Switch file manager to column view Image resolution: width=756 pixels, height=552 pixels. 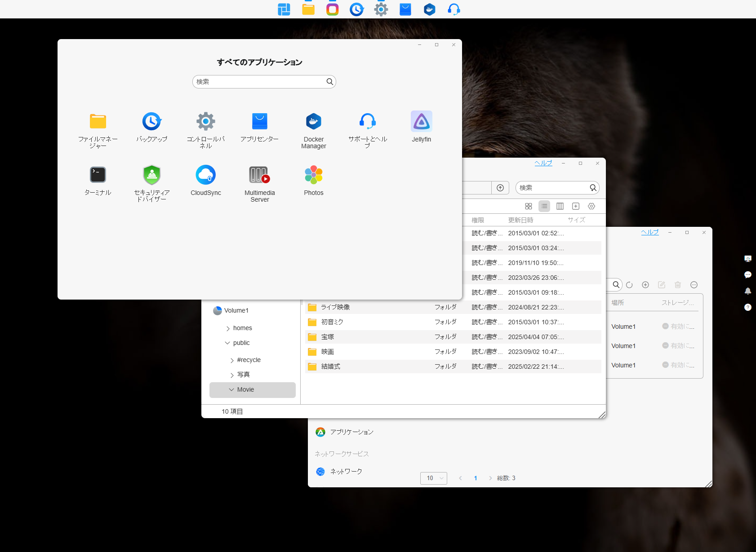[560, 206]
